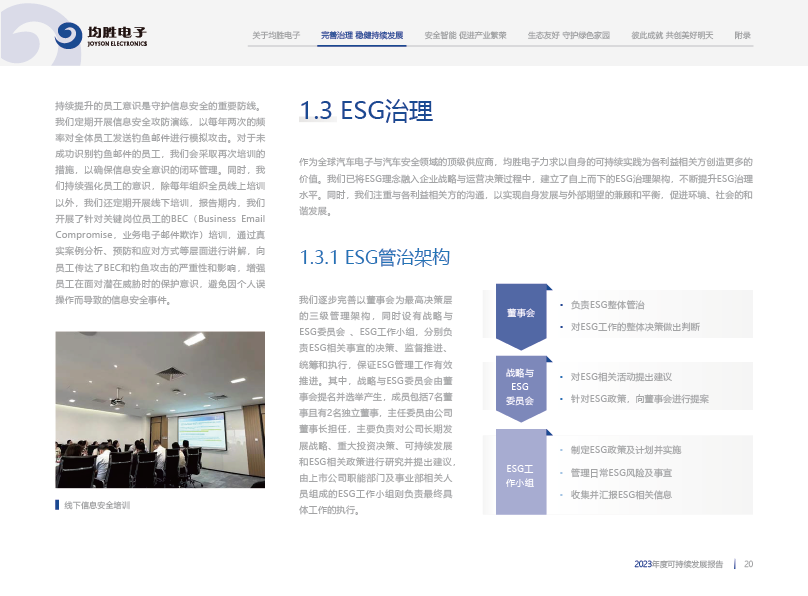The width and height of the screenshot is (808, 596).
Task: Click the 对ESG相关活动提出建议 bullet item
Action: coord(620,377)
